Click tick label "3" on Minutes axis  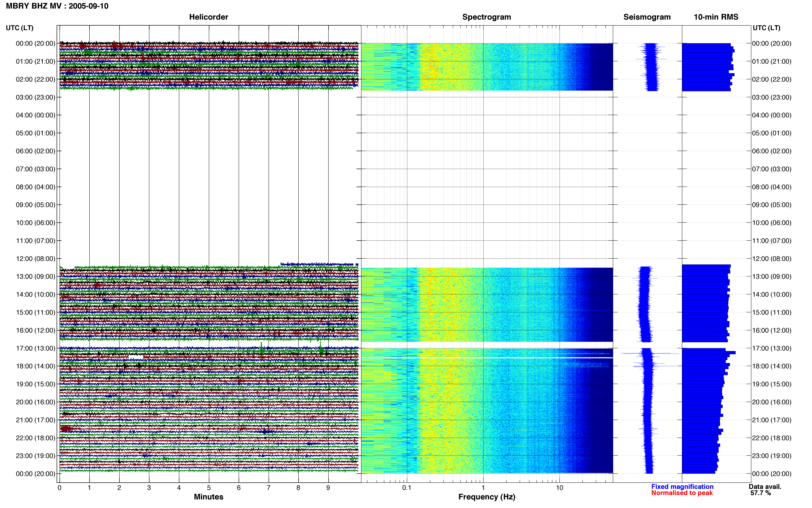tap(149, 488)
